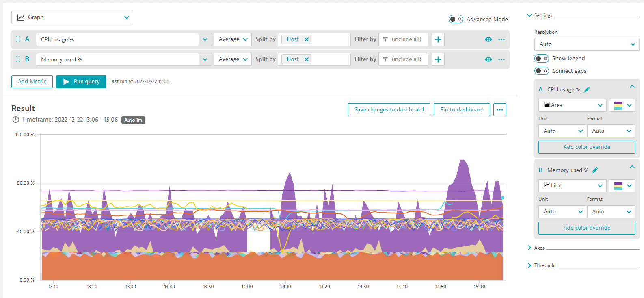This screenshot has height=298, width=644.
Task: Expand the Threshold settings section
Action: pyautogui.click(x=545, y=265)
